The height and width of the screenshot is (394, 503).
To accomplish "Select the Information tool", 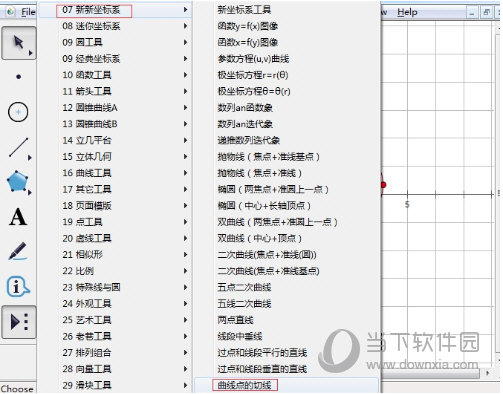I will 18,286.
